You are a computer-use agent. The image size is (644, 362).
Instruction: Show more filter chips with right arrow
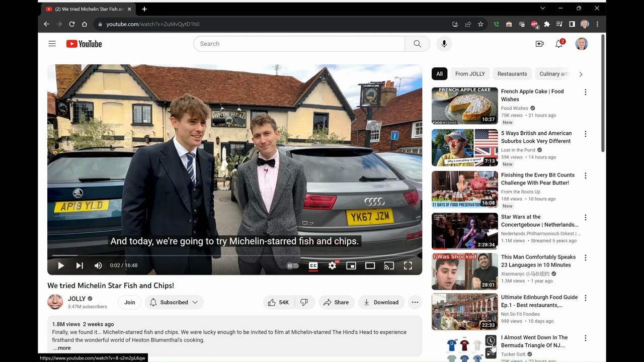pyautogui.click(x=581, y=74)
